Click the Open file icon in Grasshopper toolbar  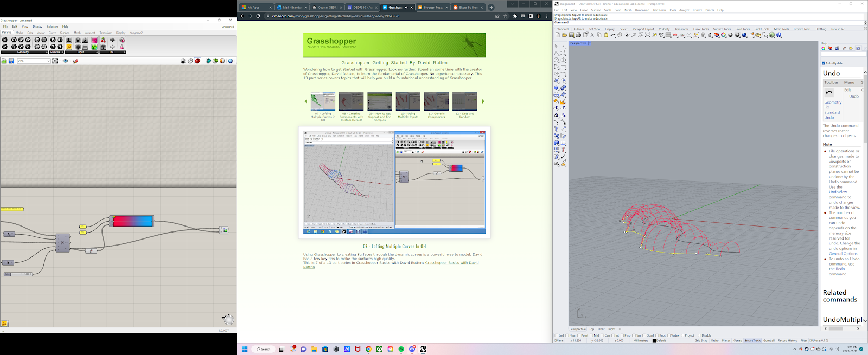tap(4, 61)
